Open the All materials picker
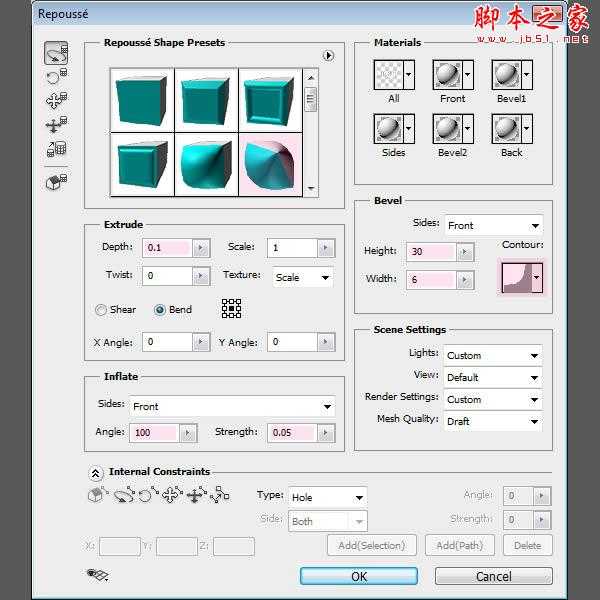This screenshot has height=600, width=600. [x=394, y=75]
